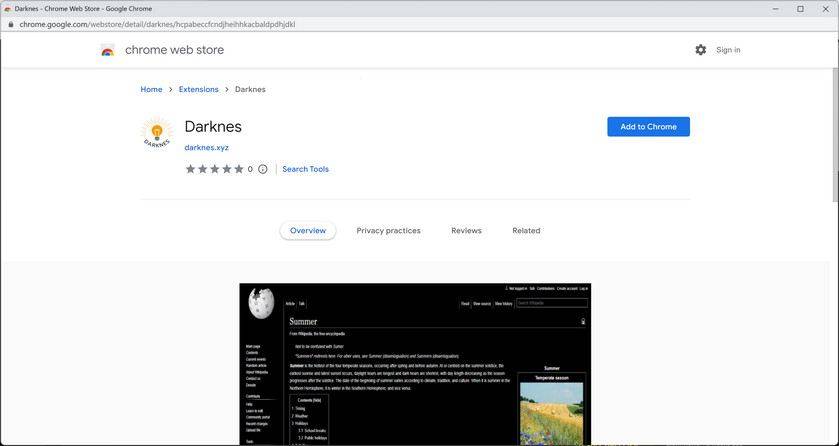Screen dimensions: 839x446
Task: Open settings via the gear icon
Action: click(x=700, y=50)
